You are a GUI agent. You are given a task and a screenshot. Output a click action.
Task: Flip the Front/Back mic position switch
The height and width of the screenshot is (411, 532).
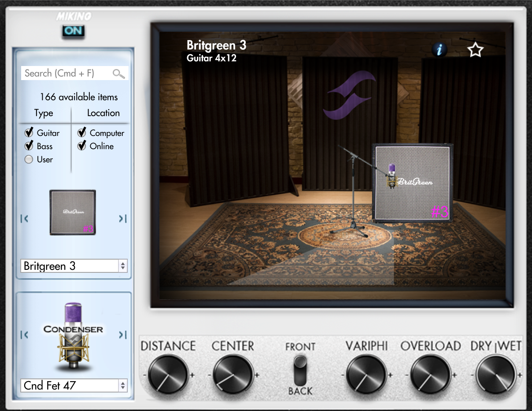(300, 368)
